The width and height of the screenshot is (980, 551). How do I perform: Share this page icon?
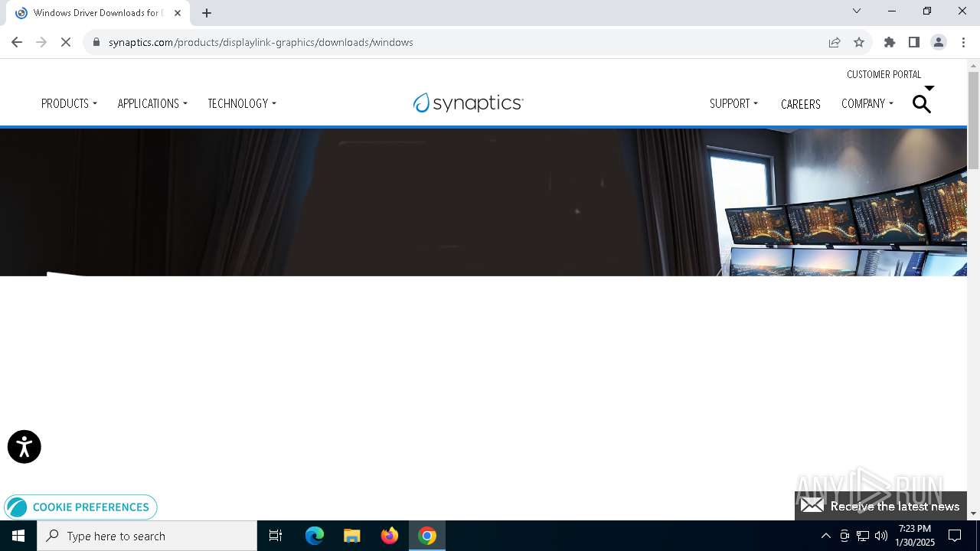(835, 42)
